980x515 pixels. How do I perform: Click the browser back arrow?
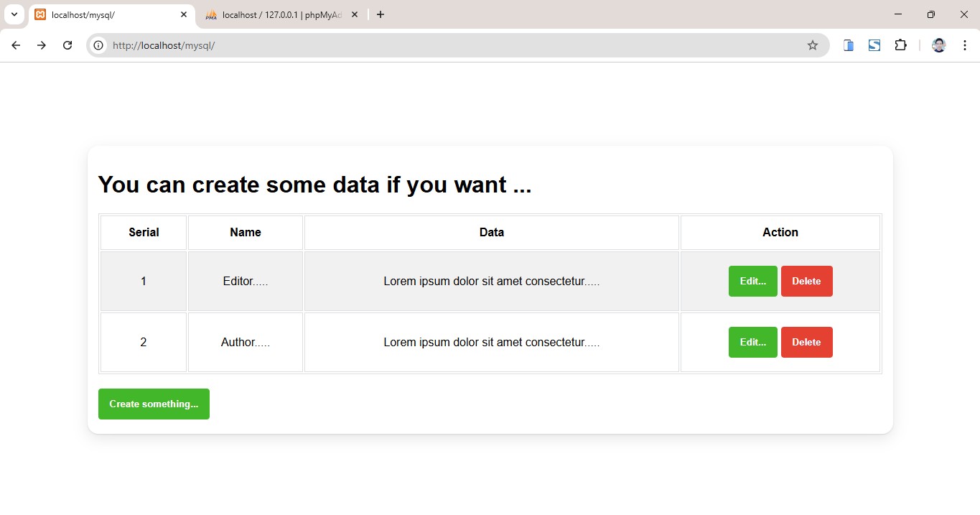tap(16, 45)
